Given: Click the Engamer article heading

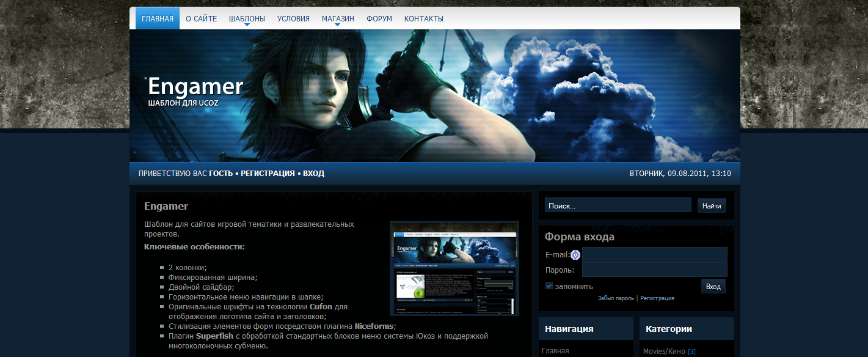Looking at the screenshot, I should point(166,206).
